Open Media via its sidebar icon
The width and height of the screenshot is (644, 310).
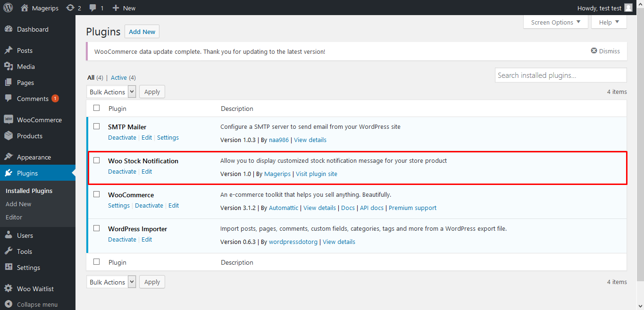[8, 67]
